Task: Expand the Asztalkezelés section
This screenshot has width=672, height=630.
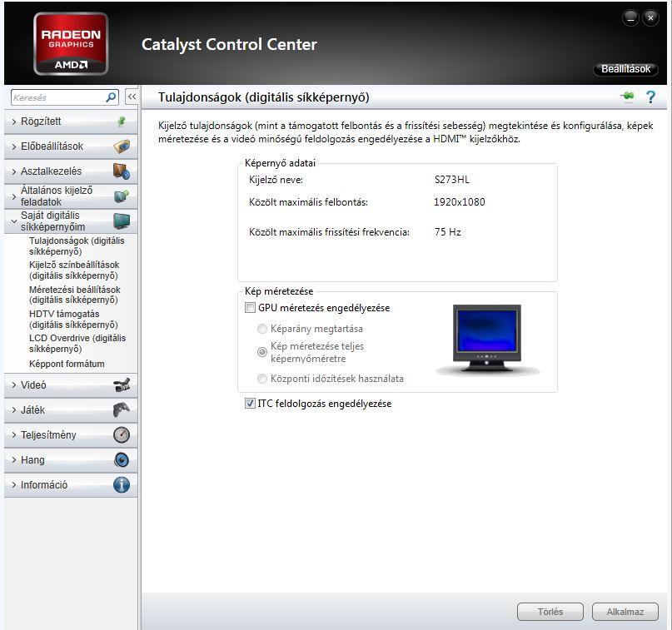Action: point(71,171)
